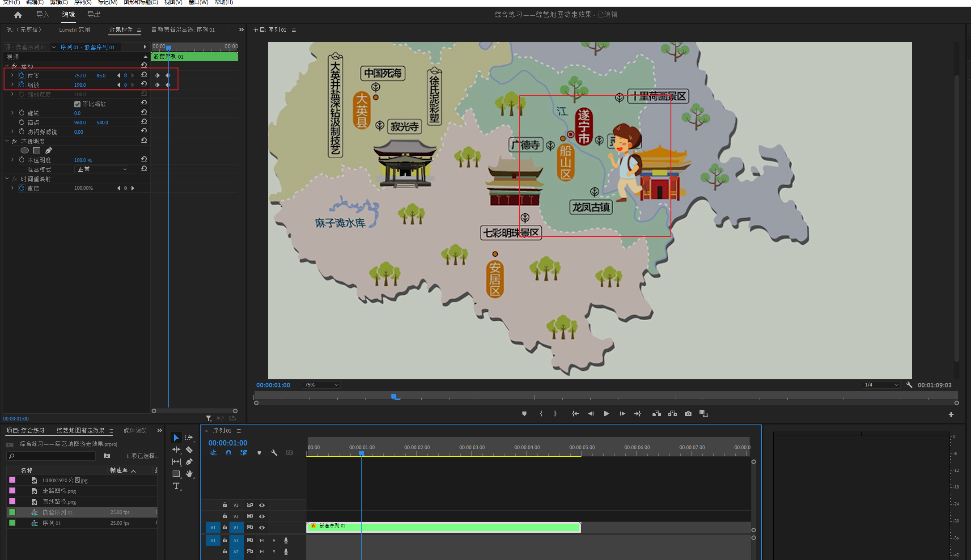Expand the 旋转 property twirl arrow
971x560 pixels.
[12, 113]
